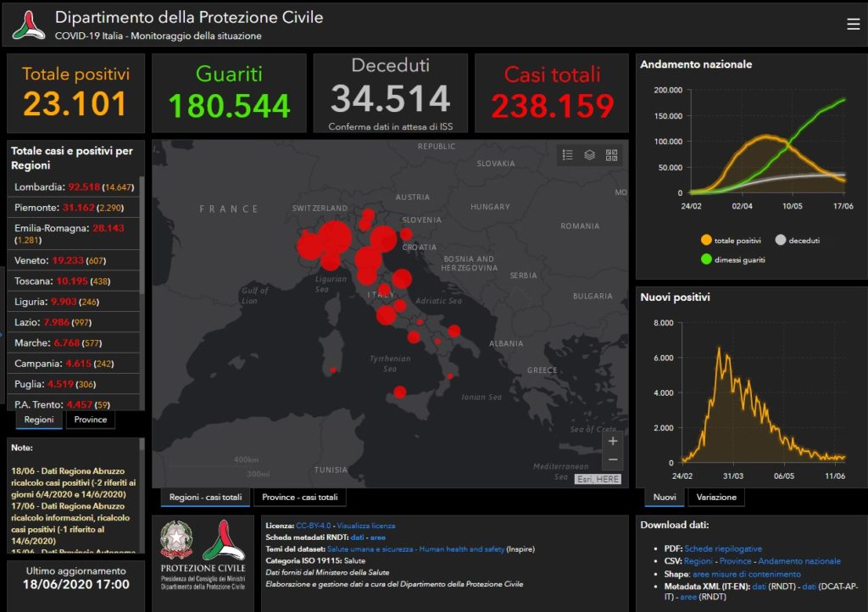
Task: Switch to the Province list tab
Action: (x=90, y=420)
